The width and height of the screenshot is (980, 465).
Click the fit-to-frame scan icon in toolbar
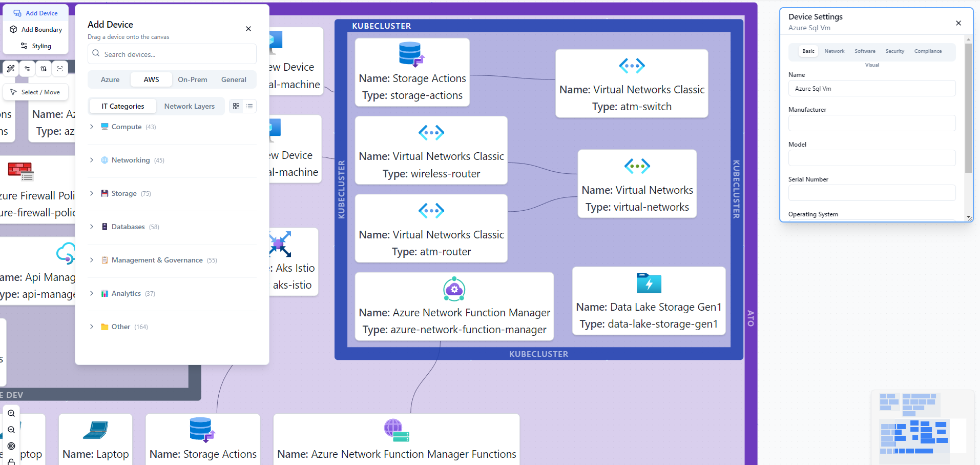(60, 69)
